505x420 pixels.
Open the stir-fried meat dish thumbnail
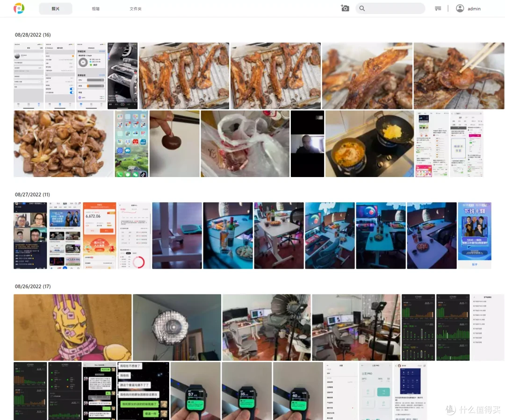[64, 143]
